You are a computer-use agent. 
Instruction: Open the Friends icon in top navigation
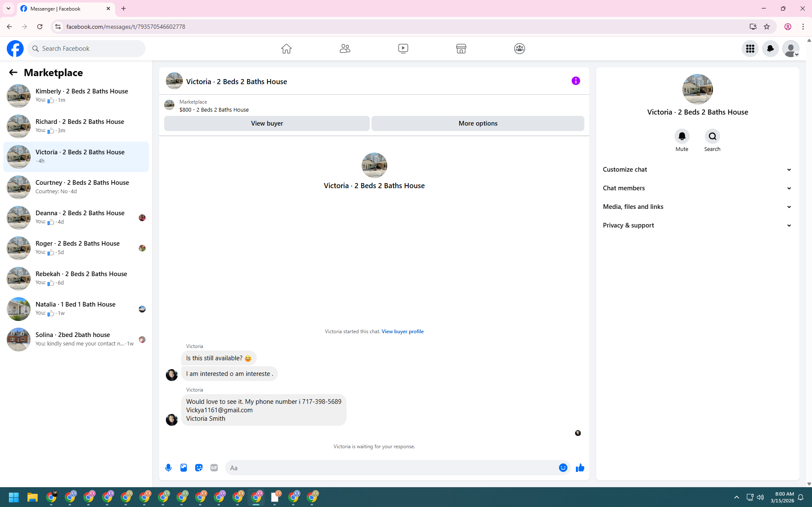[345, 49]
